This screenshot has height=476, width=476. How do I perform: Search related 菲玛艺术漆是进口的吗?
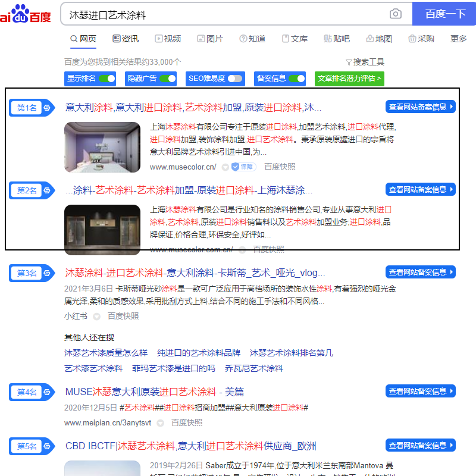pyautogui.click(x=174, y=368)
